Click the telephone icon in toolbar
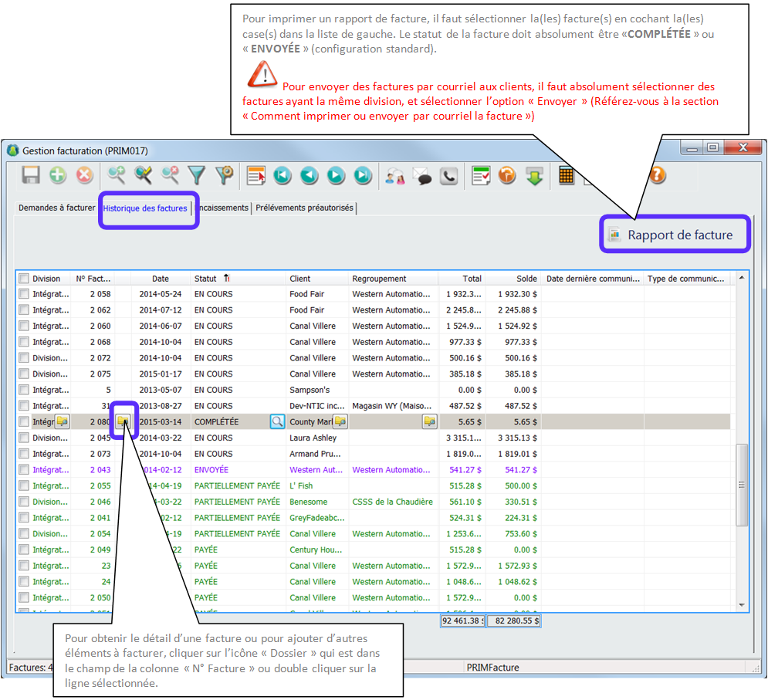 pyautogui.click(x=448, y=176)
